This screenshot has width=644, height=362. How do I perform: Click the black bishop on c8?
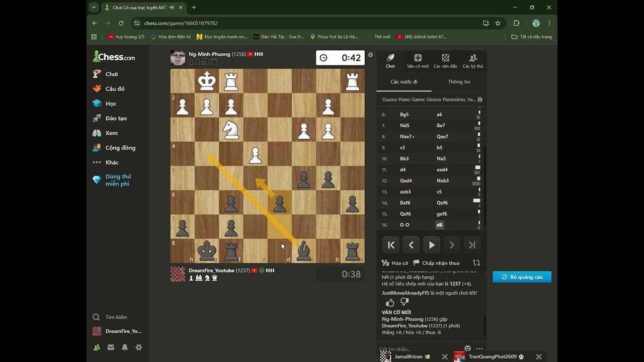(x=304, y=251)
